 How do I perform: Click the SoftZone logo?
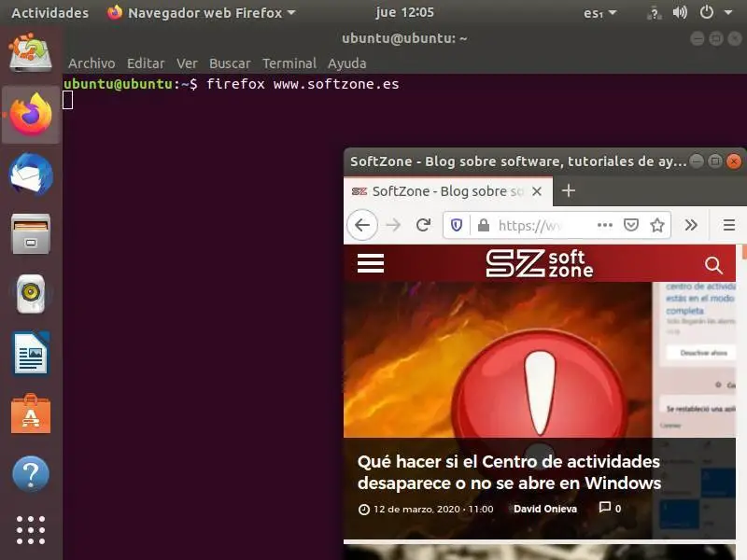(x=540, y=263)
